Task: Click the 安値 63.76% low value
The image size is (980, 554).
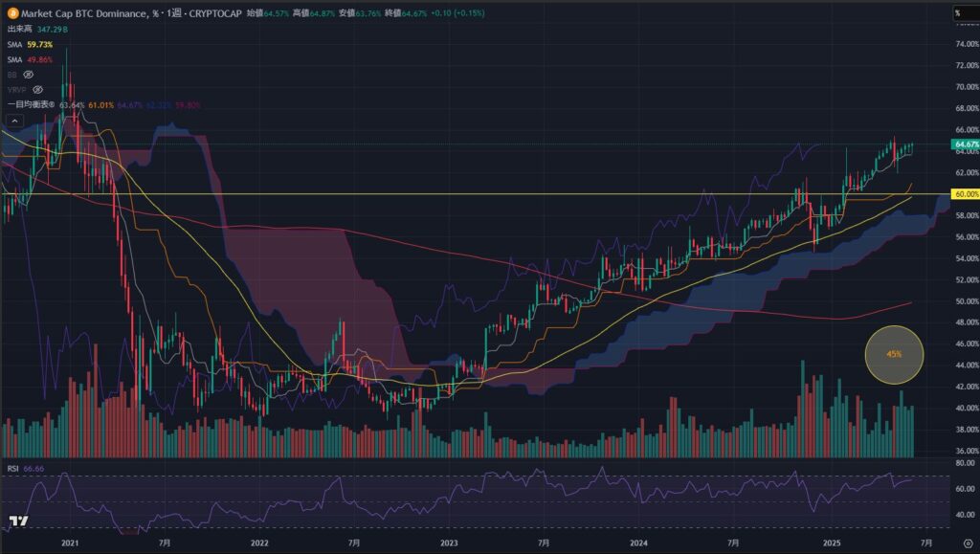Action: pos(361,13)
